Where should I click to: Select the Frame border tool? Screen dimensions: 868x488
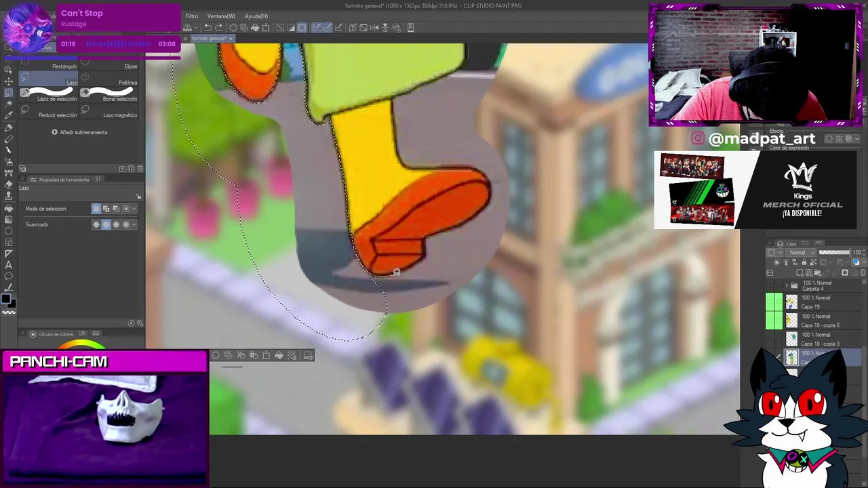point(8,242)
